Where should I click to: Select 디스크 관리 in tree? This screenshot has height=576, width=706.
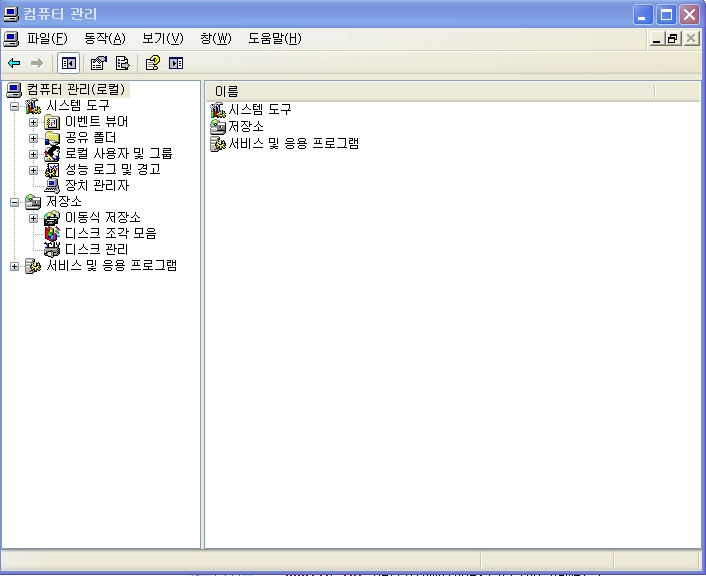tap(97, 249)
